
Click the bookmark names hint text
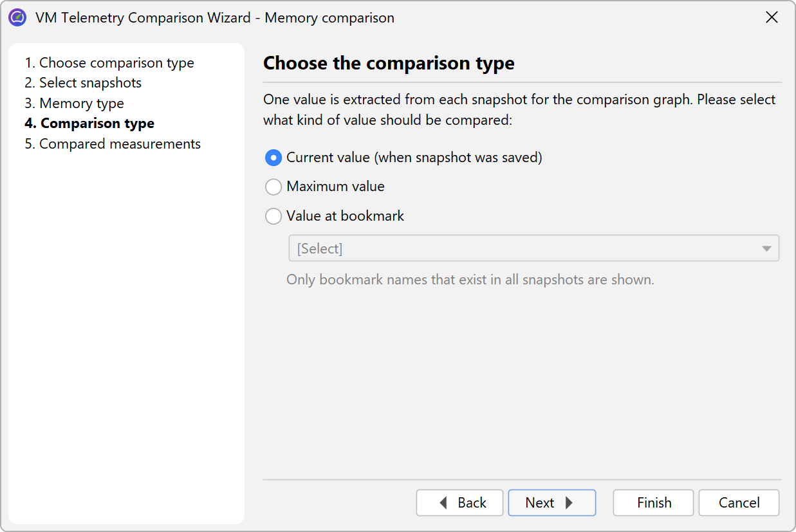click(470, 280)
